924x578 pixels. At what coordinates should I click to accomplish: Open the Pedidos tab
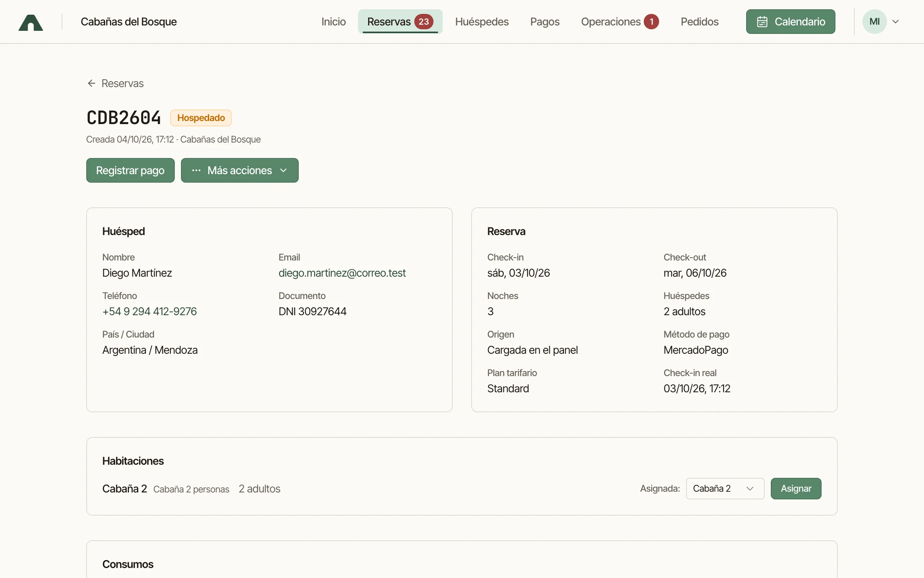click(x=699, y=22)
